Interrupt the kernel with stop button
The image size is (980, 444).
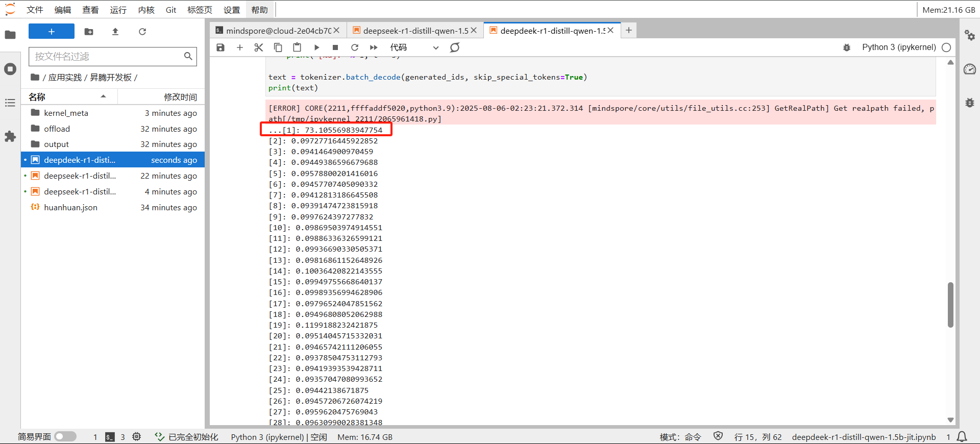tap(335, 47)
